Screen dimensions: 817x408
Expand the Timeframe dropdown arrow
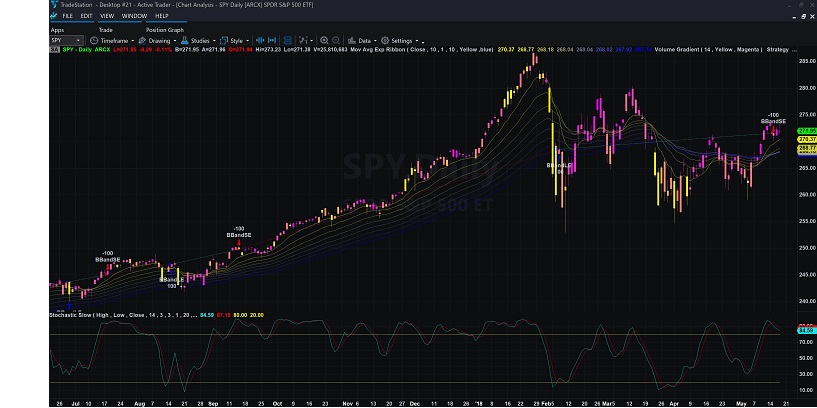[132, 41]
